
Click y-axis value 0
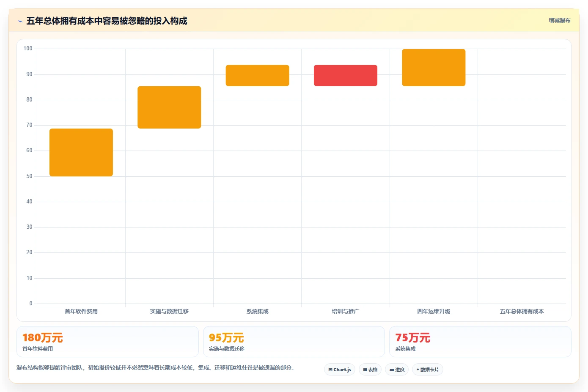[x=30, y=304]
